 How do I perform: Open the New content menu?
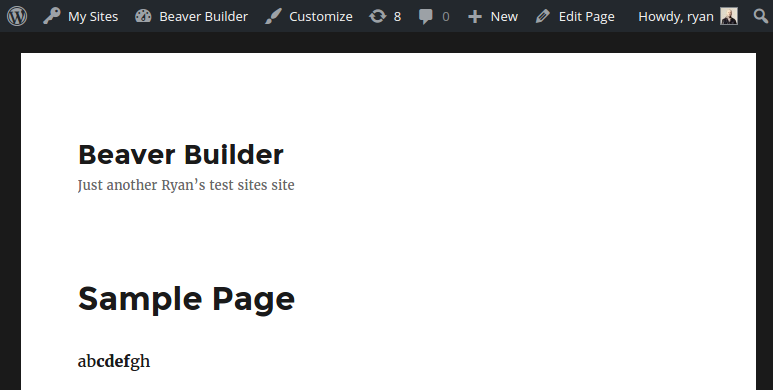coord(504,17)
